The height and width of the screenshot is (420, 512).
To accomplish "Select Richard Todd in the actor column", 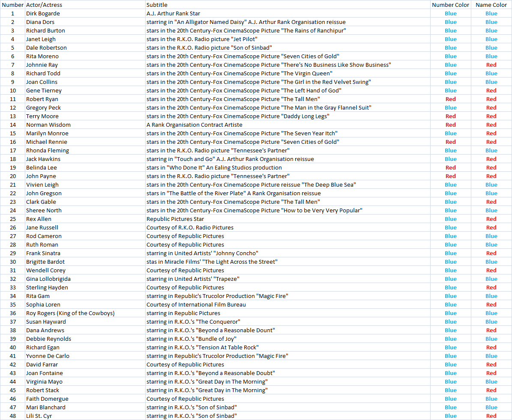I will coord(85,74).
